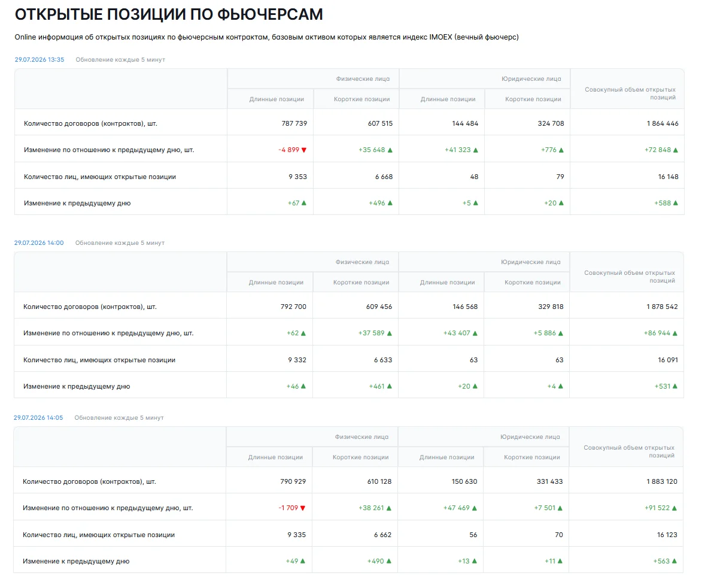Click the red down arrow beside -1 709

pyautogui.click(x=303, y=508)
